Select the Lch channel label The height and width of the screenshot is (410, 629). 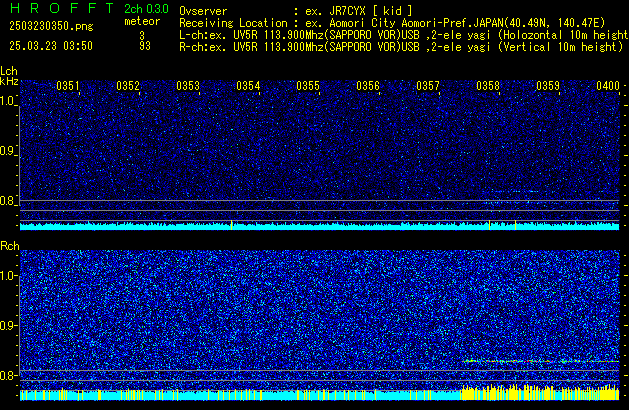(9, 71)
